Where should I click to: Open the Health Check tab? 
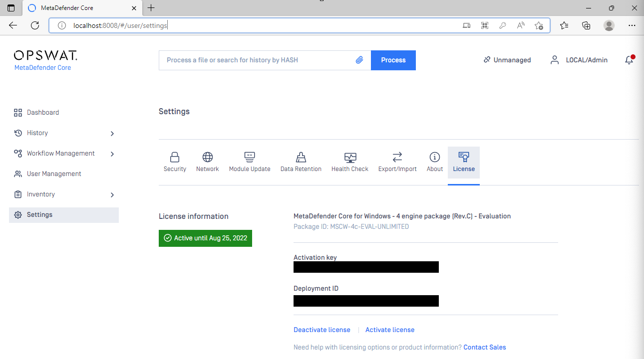click(350, 163)
